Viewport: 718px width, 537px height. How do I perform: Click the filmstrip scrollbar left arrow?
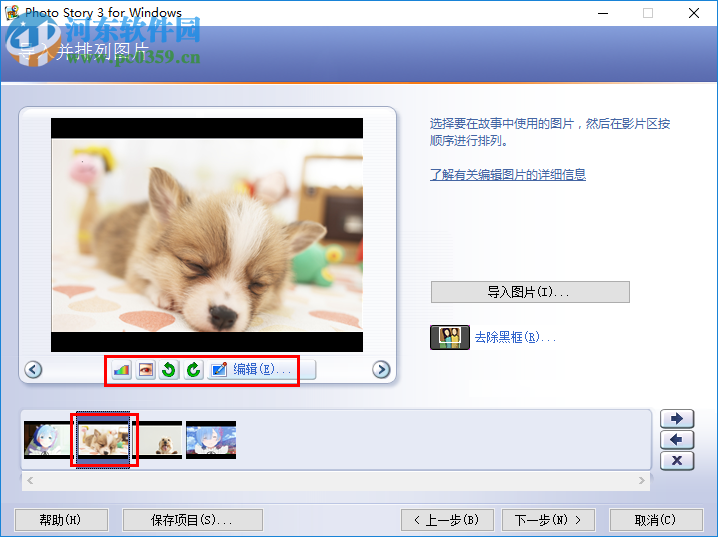pos(30,480)
